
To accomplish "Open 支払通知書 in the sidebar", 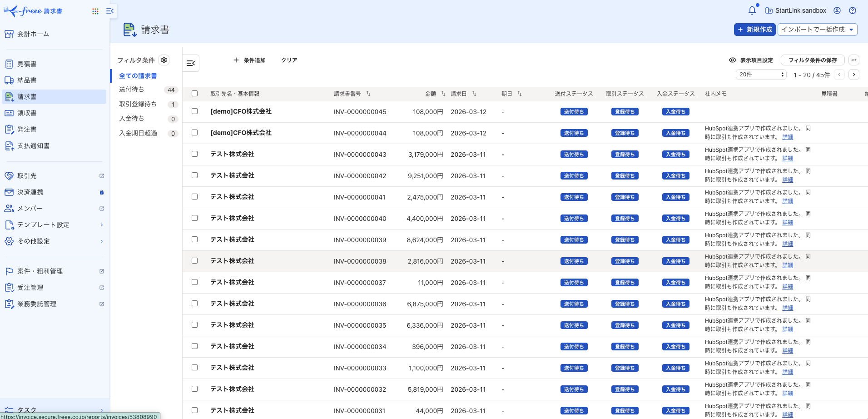I will (x=55, y=146).
